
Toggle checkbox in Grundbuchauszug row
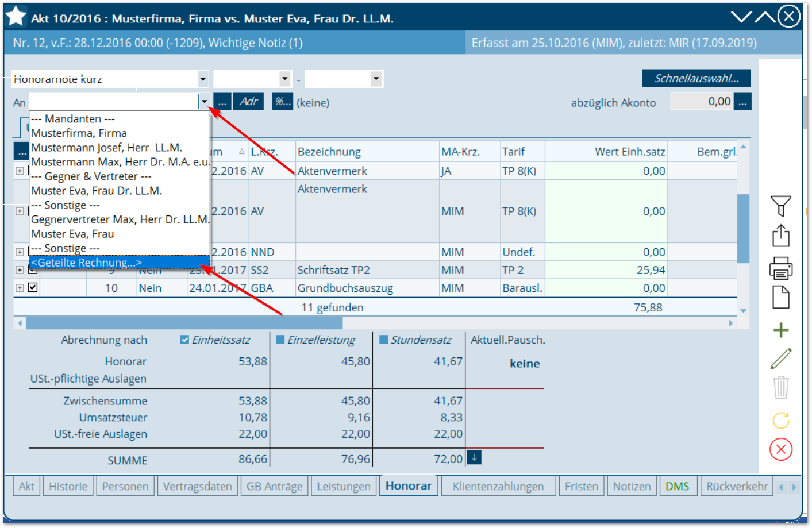pos(33,287)
